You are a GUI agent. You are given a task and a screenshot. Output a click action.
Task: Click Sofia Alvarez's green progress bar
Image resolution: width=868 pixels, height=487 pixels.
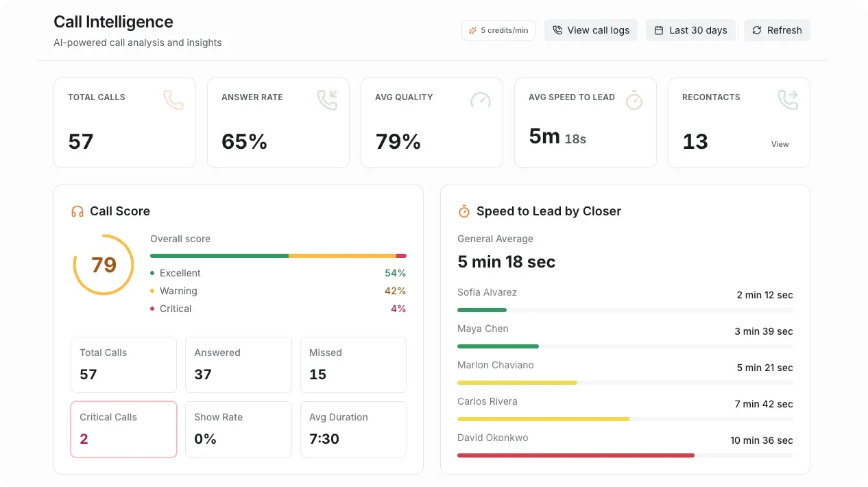482,310
